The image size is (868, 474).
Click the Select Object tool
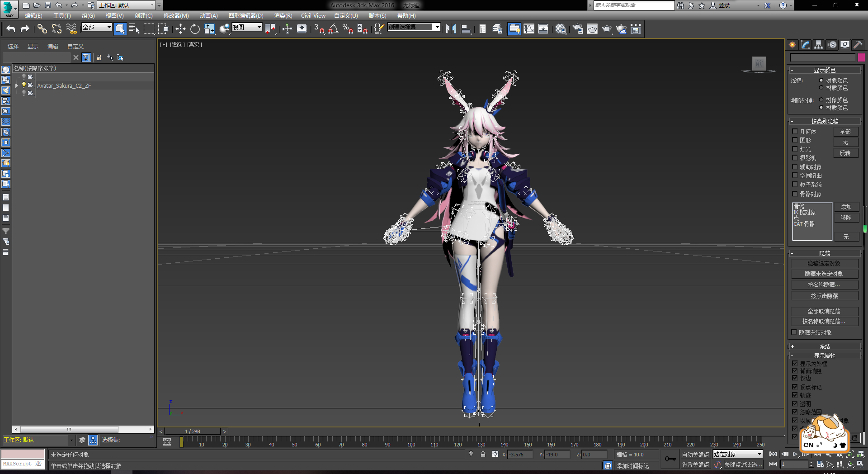click(120, 29)
